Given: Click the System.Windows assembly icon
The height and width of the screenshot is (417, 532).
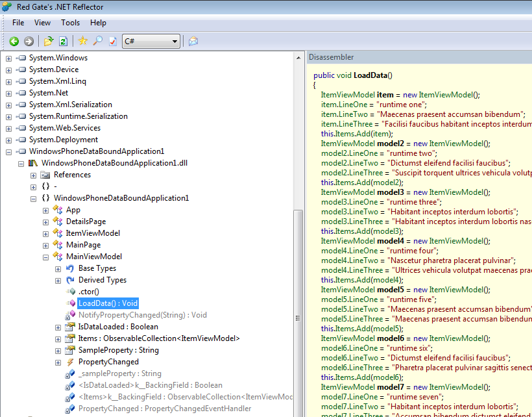Looking at the screenshot, I should coord(21,58).
